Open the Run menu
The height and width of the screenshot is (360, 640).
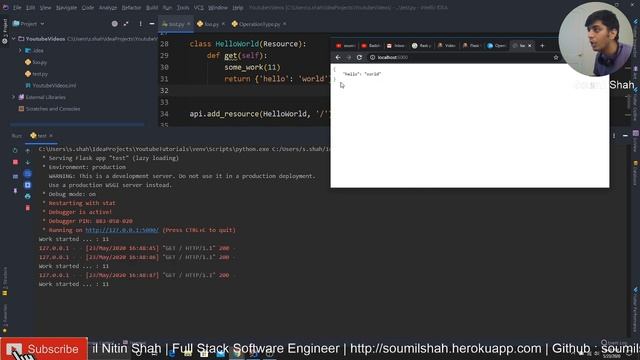coord(167,7)
